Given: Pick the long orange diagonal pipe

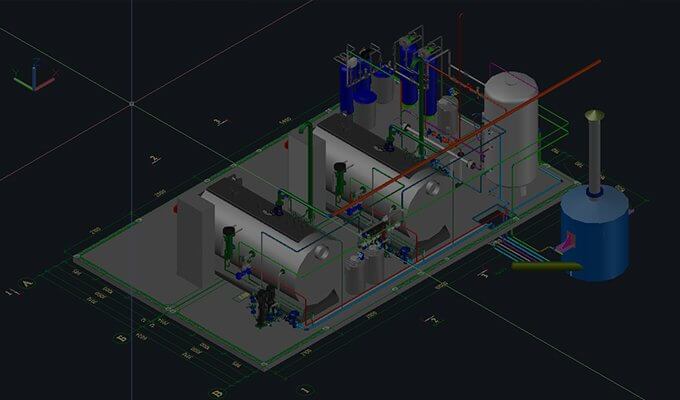Looking at the screenshot, I should [x=468, y=138].
